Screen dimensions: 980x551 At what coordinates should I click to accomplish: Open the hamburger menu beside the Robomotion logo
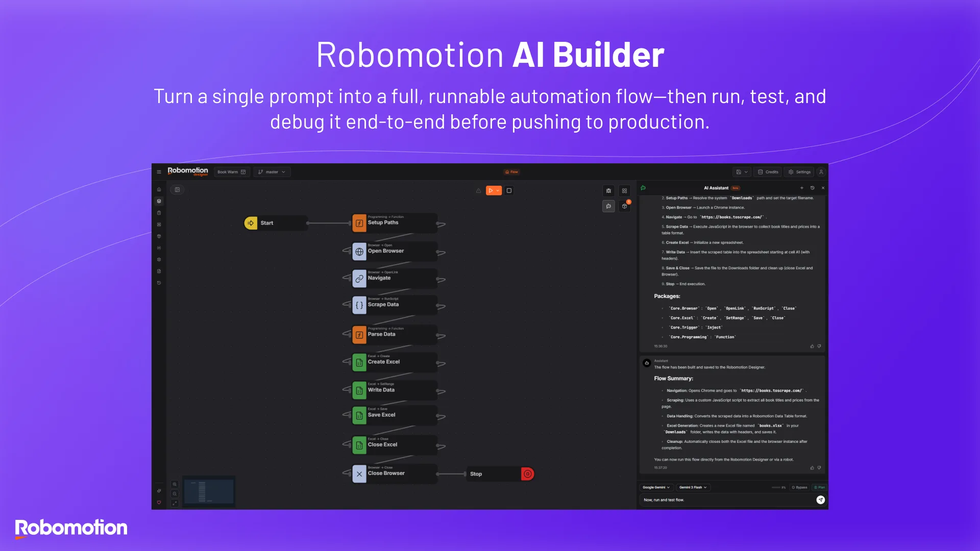(159, 172)
